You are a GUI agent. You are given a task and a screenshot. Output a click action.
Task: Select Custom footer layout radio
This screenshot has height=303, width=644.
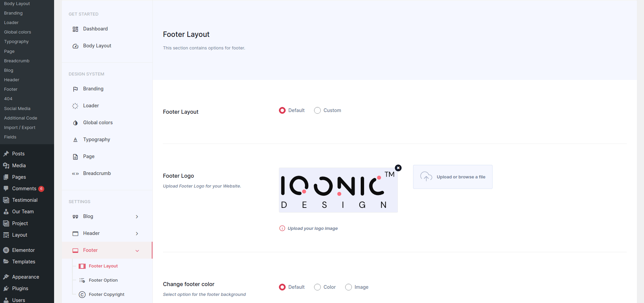(317, 110)
